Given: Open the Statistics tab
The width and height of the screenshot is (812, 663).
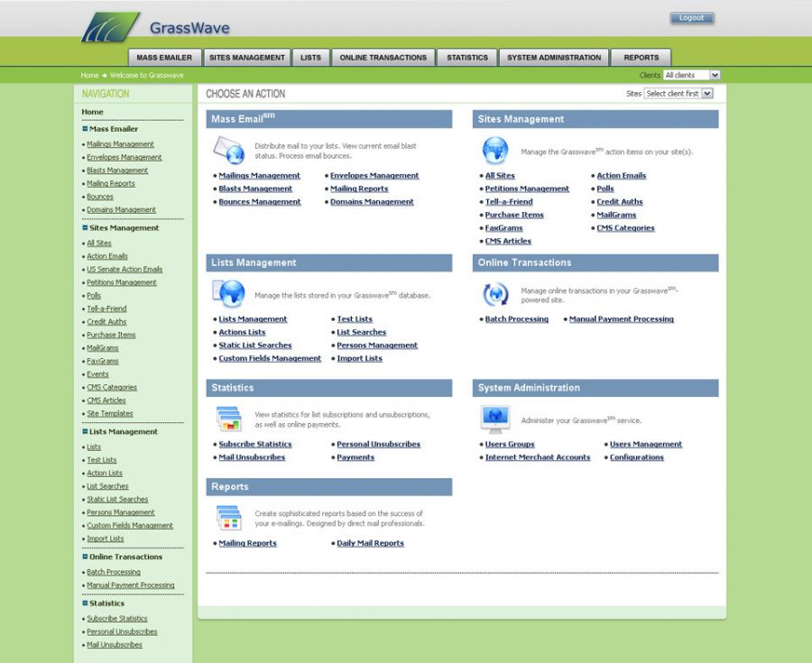Looking at the screenshot, I should 467,58.
